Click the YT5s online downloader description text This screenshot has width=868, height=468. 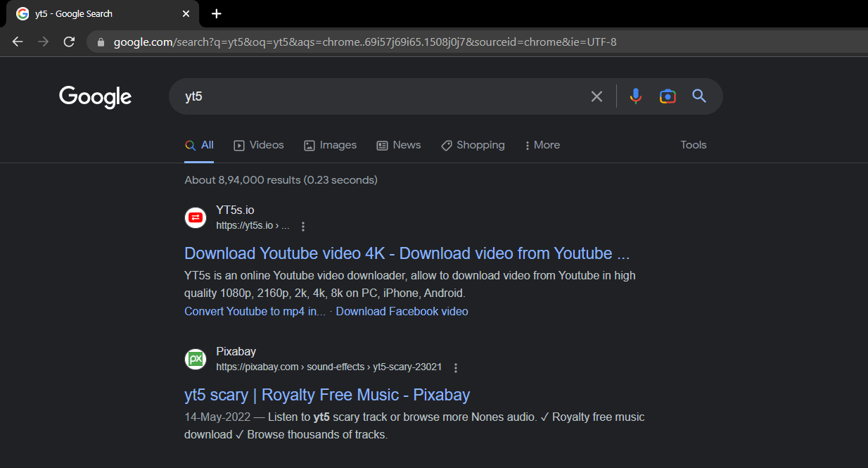[x=410, y=284]
